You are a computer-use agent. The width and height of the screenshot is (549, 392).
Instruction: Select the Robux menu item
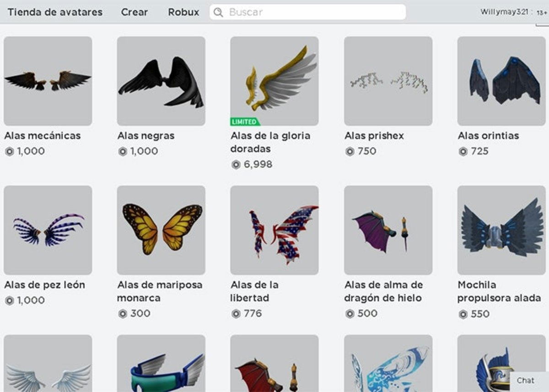pyautogui.click(x=183, y=12)
